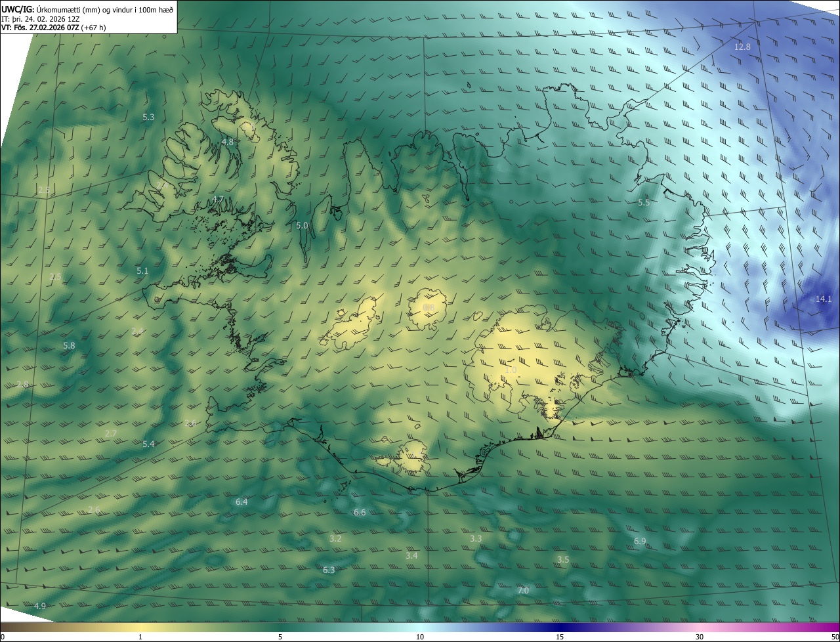Click the '5' tick on the color scale

point(280,637)
